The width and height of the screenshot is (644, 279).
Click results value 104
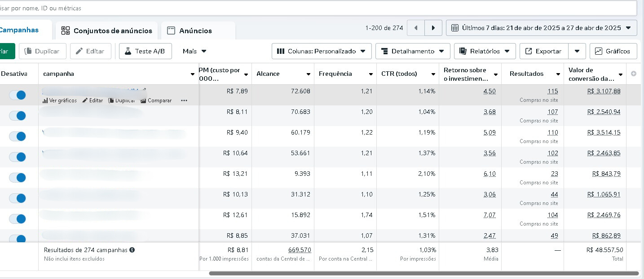tap(553, 215)
